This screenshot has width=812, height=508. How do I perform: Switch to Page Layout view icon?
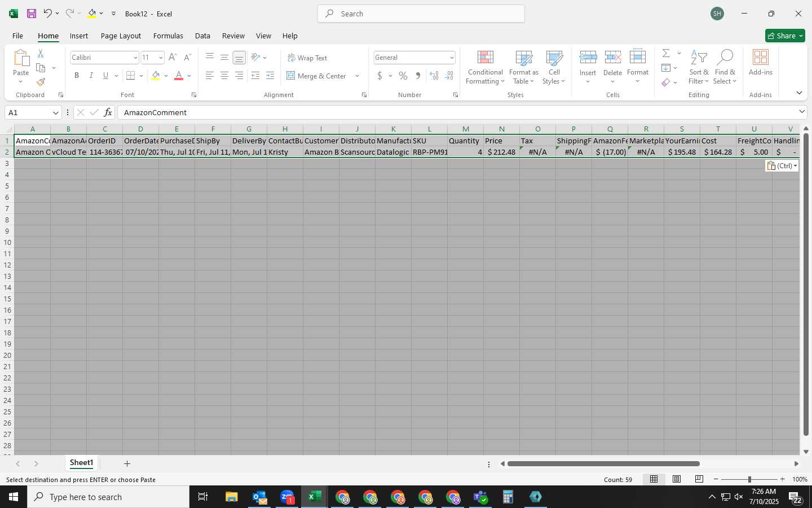click(x=677, y=479)
